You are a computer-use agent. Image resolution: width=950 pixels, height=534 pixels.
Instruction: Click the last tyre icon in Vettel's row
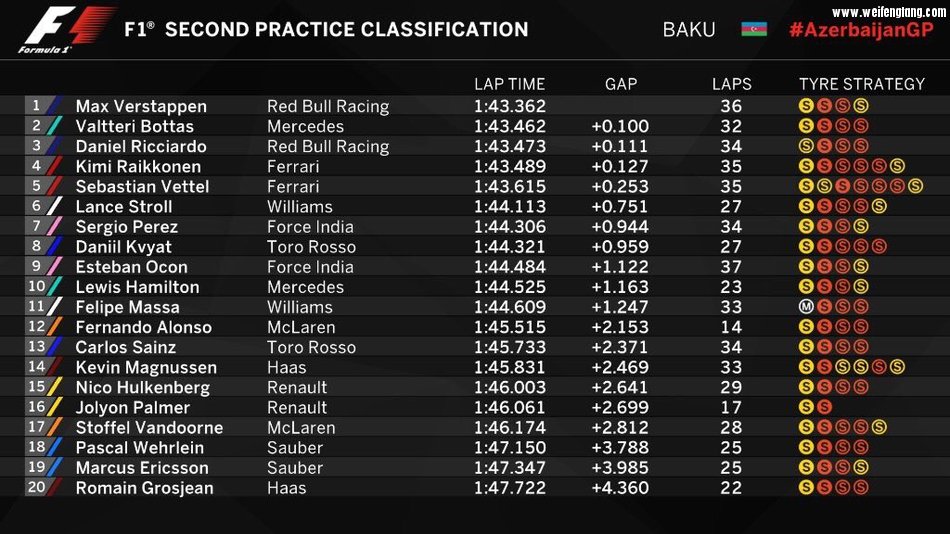(915, 186)
